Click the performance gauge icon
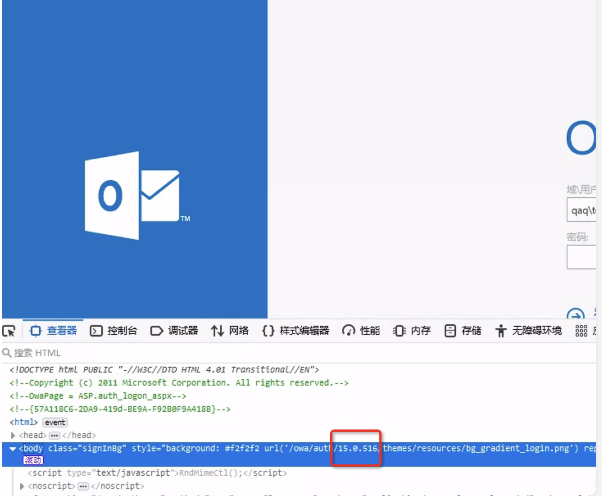 coord(348,331)
